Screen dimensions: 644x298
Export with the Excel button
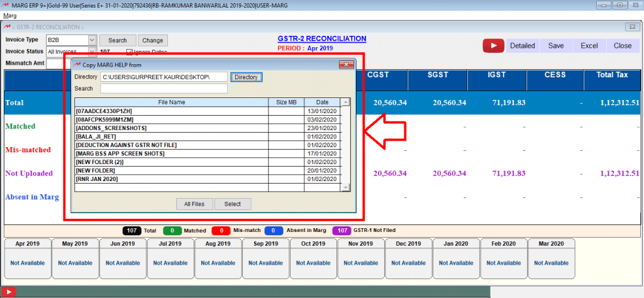pos(589,45)
